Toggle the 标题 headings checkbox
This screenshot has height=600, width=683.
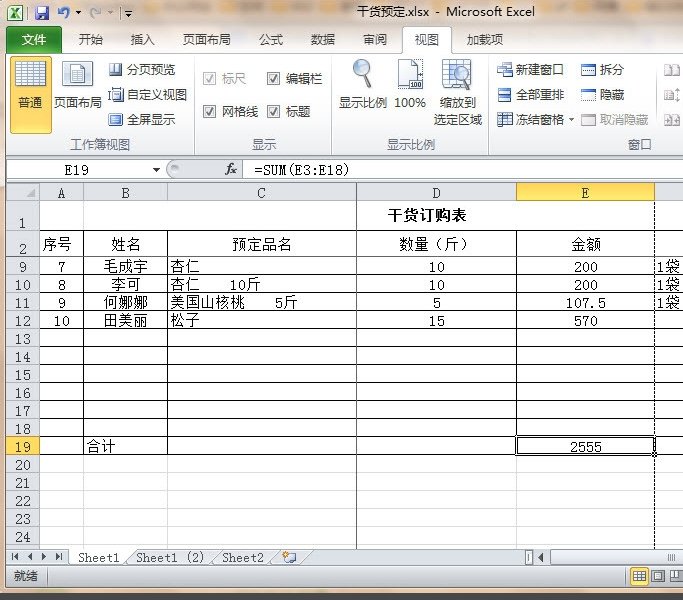273,112
